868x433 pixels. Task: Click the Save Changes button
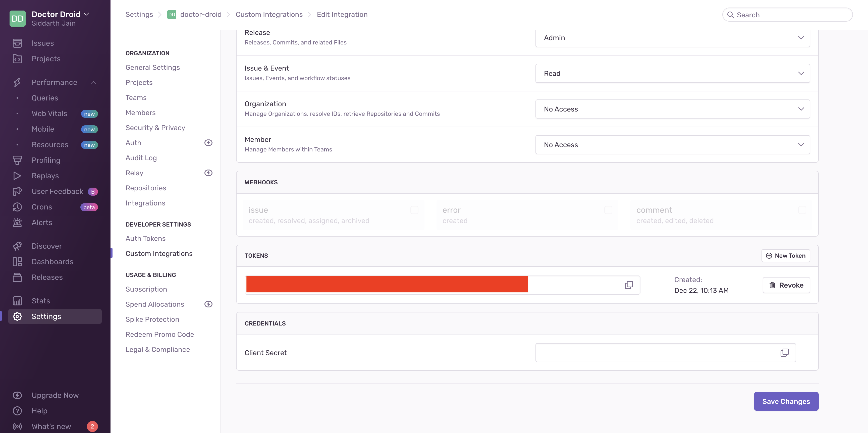tap(786, 401)
